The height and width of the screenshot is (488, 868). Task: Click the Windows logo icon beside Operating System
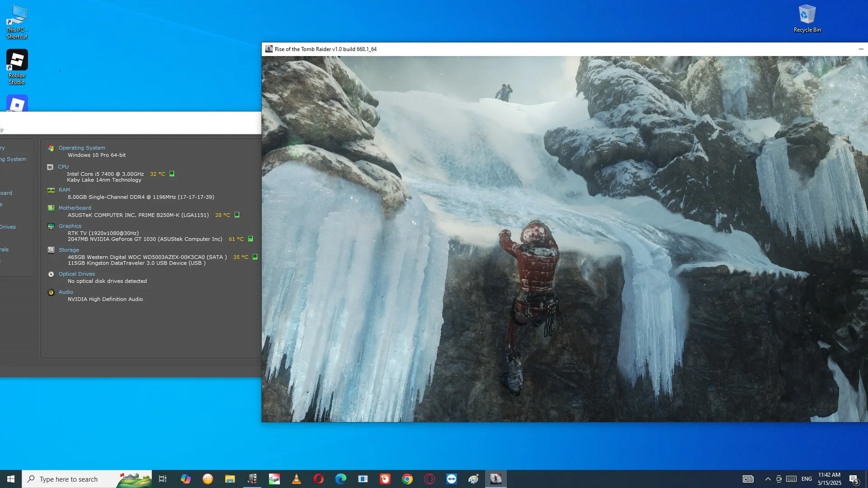[x=51, y=148]
